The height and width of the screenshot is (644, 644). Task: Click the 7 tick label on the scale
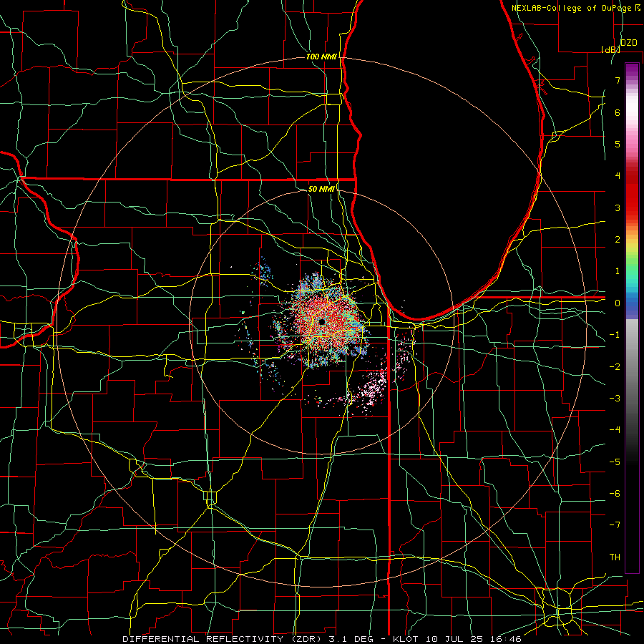pos(618,80)
